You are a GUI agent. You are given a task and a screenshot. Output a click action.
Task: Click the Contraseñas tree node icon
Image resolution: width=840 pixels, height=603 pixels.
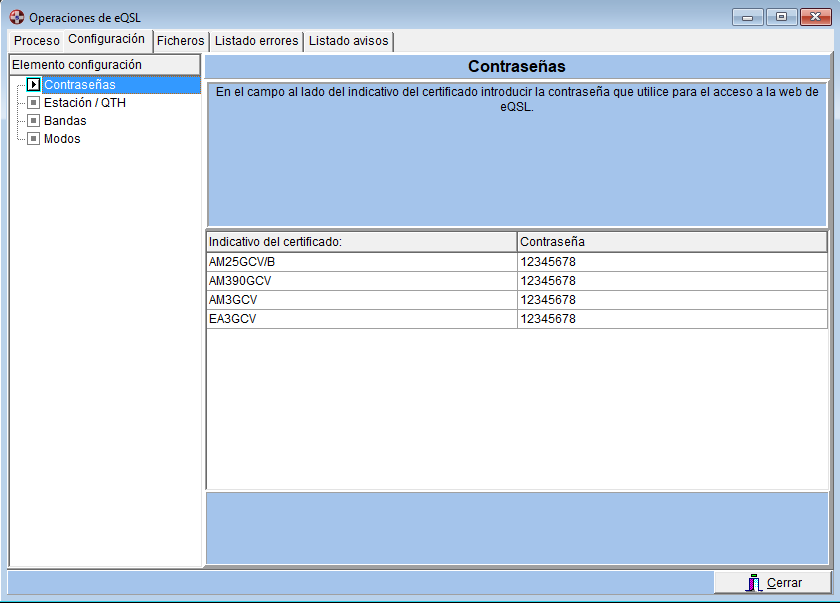tap(33, 85)
